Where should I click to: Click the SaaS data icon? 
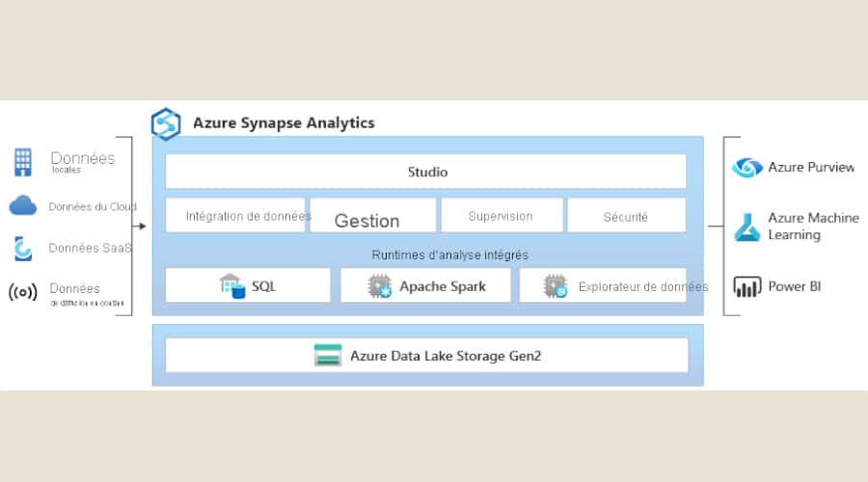23,249
